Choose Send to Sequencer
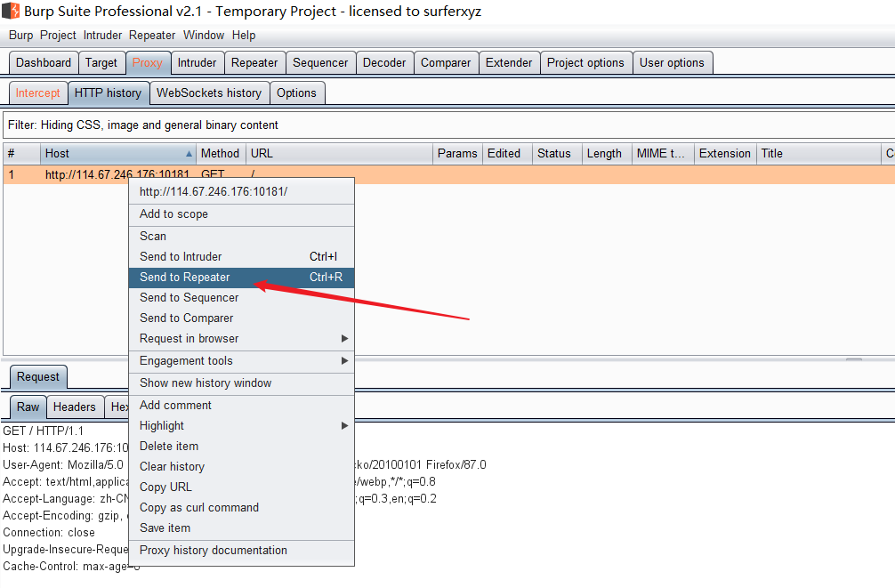The height and width of the screenshot is (588, 895). [x=241, y=298]
